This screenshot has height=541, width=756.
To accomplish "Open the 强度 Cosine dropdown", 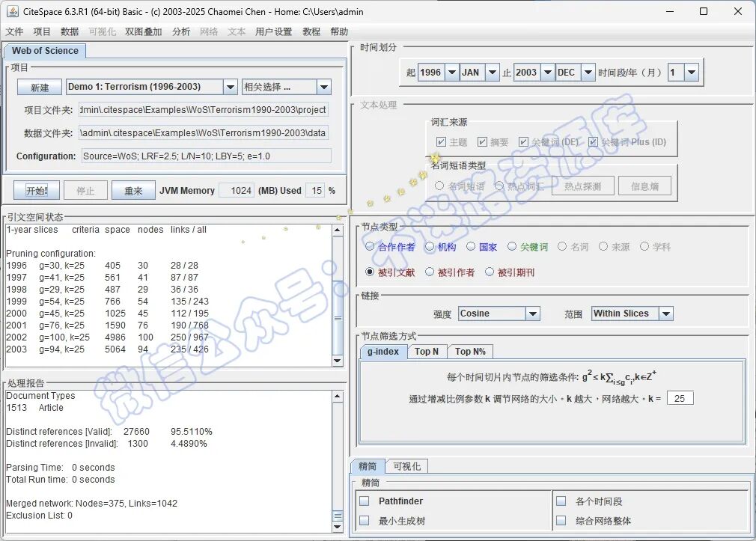I will pyautogui.click(x=533, y=314).
